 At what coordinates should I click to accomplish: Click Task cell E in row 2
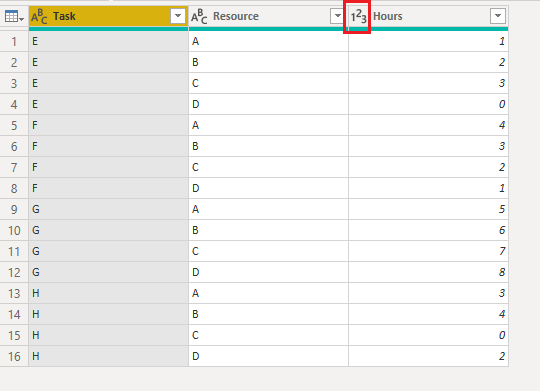coord(108,62)
